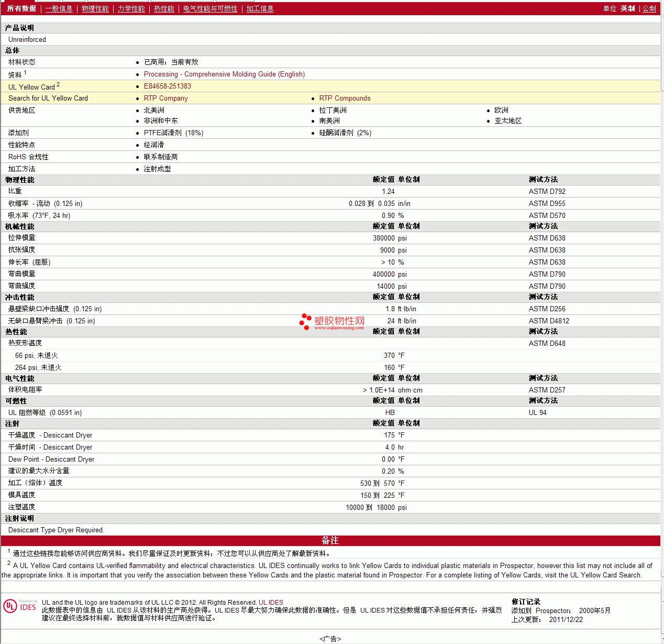
Task: Click 建议的最大水分含量 label
Action: click(x=39, y=471)
